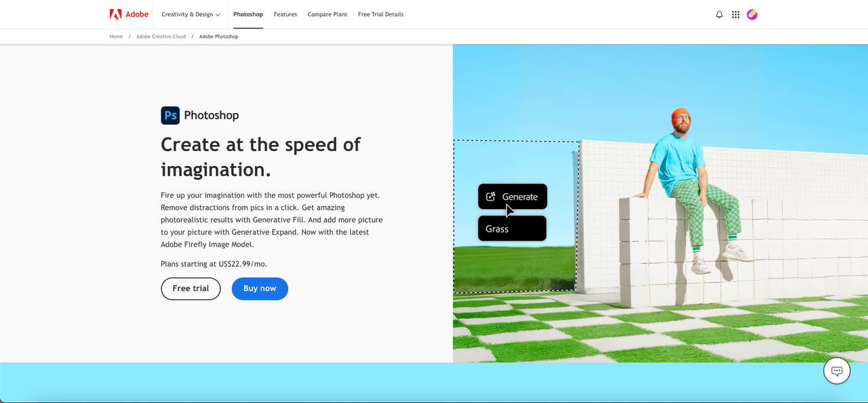
Task: Go to the Home breadcrumb link
Action: [116, 37]
